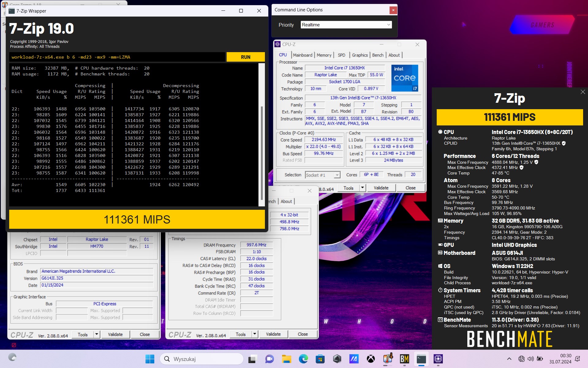Open the widgets icon in the taskbar corner
The width and height of the screenshot is (588, 368).
[12, 358]
